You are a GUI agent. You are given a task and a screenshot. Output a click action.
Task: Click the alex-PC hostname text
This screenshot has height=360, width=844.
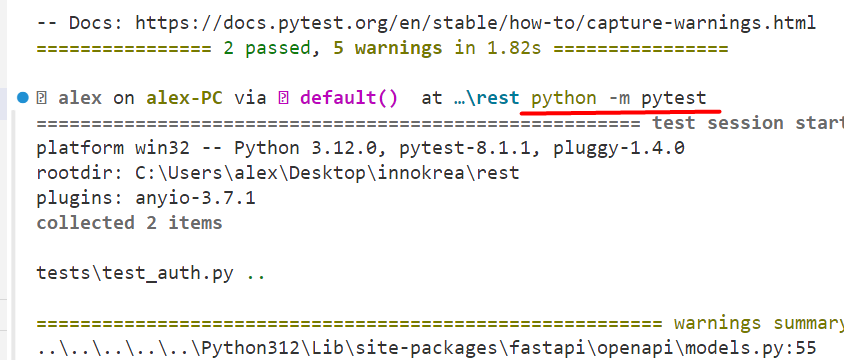(x=185, y=98)
